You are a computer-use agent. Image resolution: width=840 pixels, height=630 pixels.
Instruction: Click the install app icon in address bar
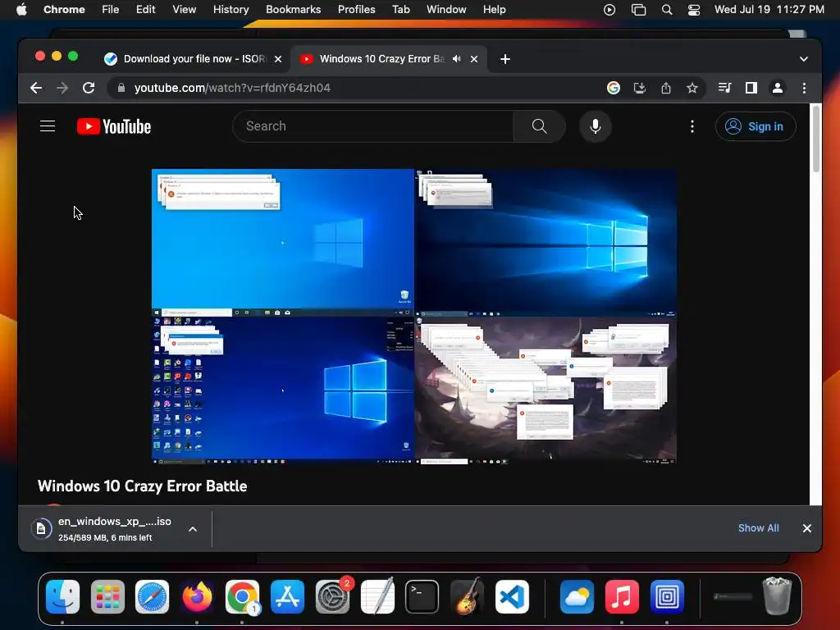click(640, 88)
